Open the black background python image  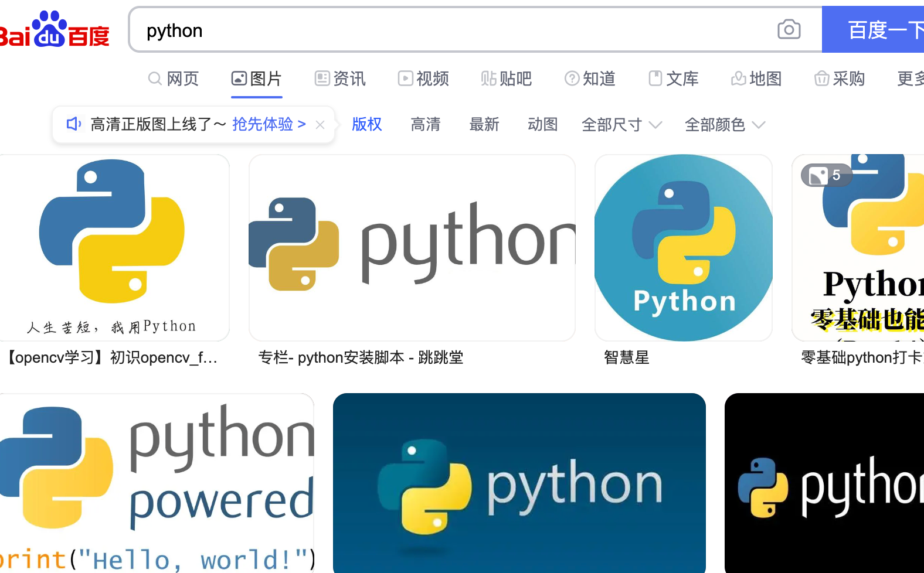point(824,483)
